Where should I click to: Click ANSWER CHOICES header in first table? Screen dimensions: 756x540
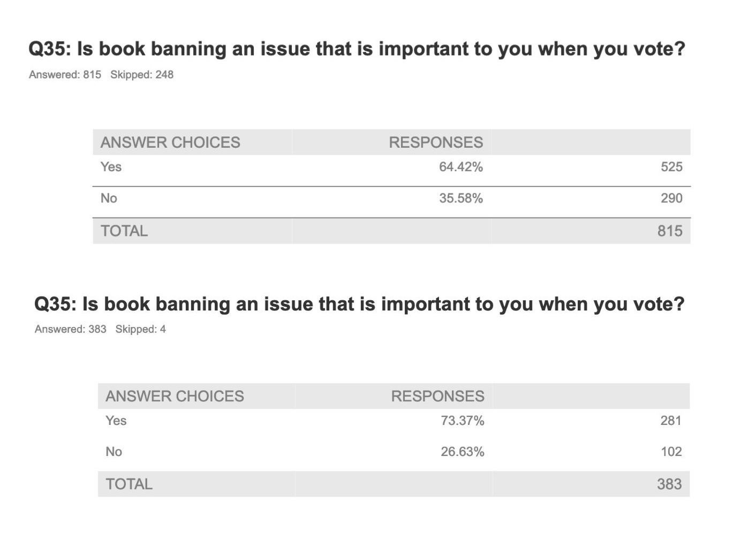pyautogui.click(x=170, y=142)
